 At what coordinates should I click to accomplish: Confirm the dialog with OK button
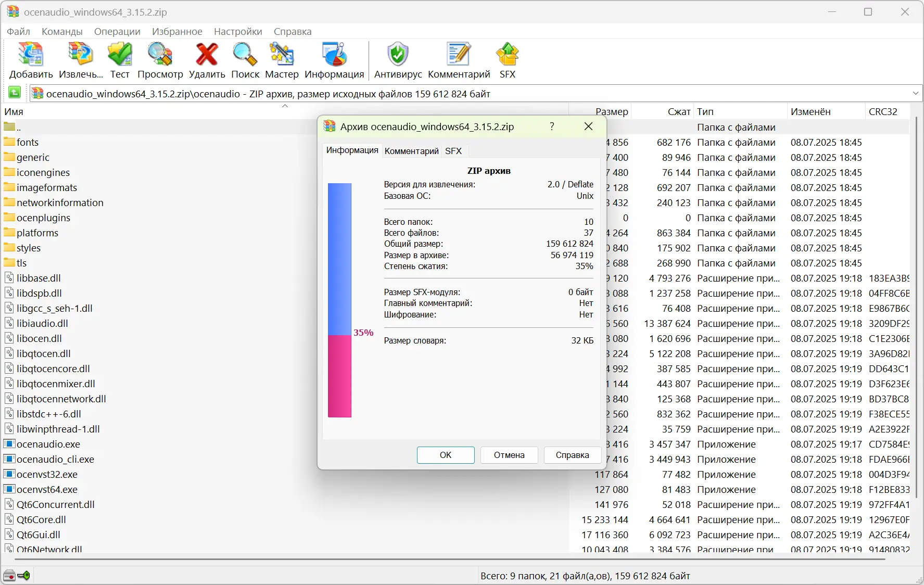coord(446,455)
